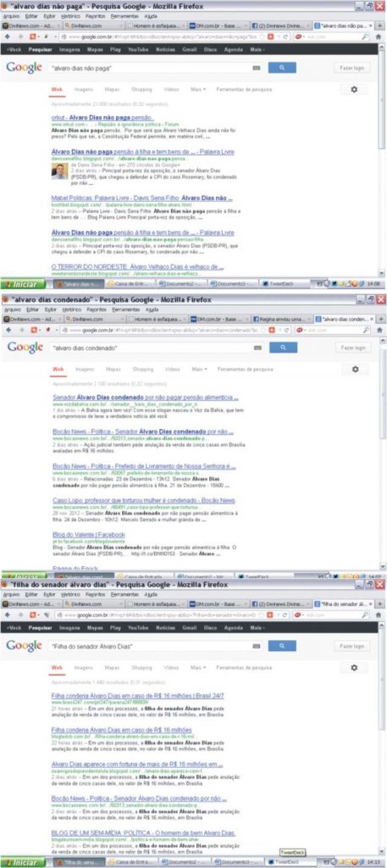Open the settings gear in the top window
The image size is (387, 868).
tap(354, 89)
